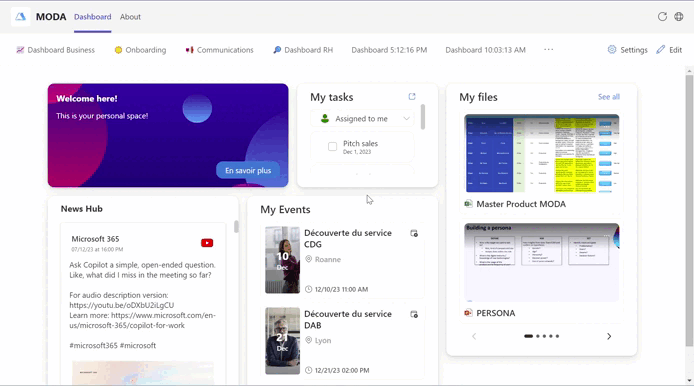Click the Communications tab icon
This screenshot has height=386, width=694.
[189, 50]
